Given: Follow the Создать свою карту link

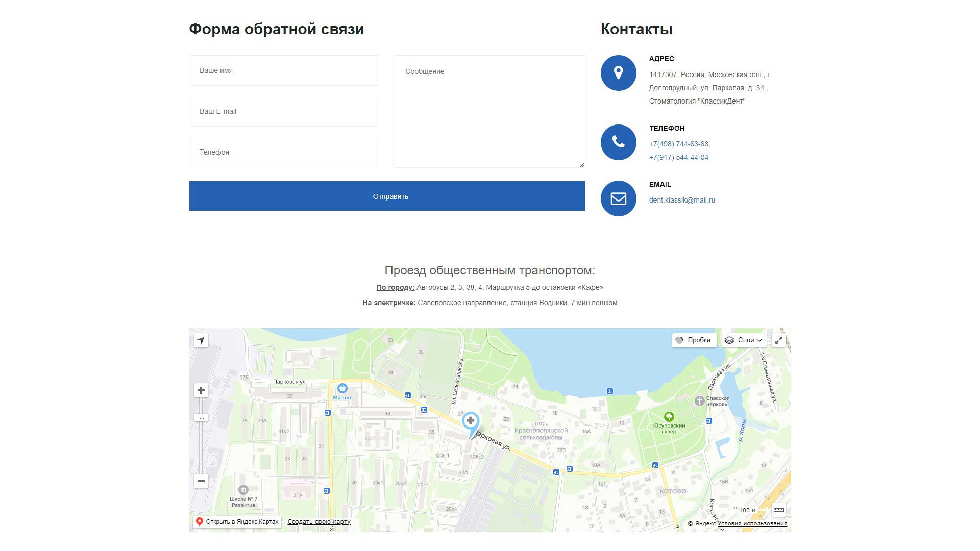Looking at the screenshot, I should point(318,521).
